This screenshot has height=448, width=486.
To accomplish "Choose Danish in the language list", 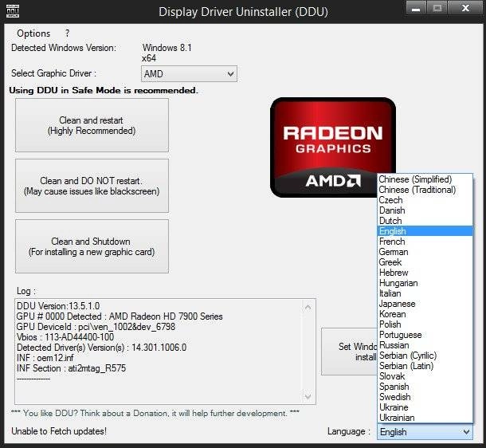I will tap(425, 210).
